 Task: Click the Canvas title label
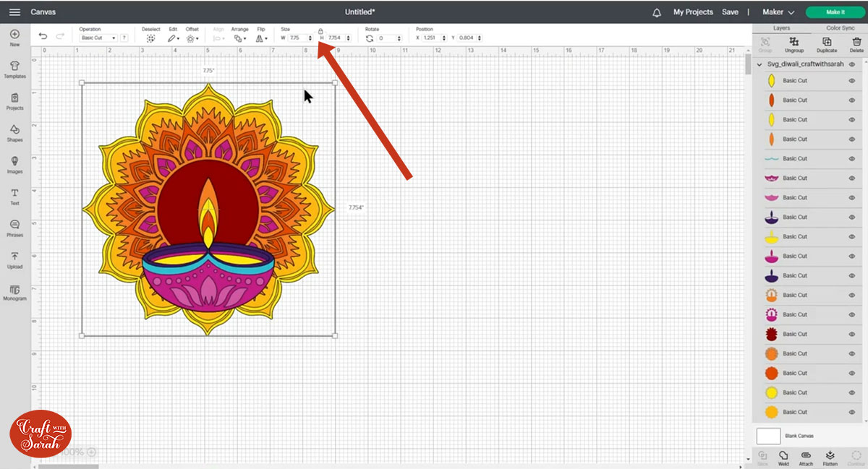43,12
